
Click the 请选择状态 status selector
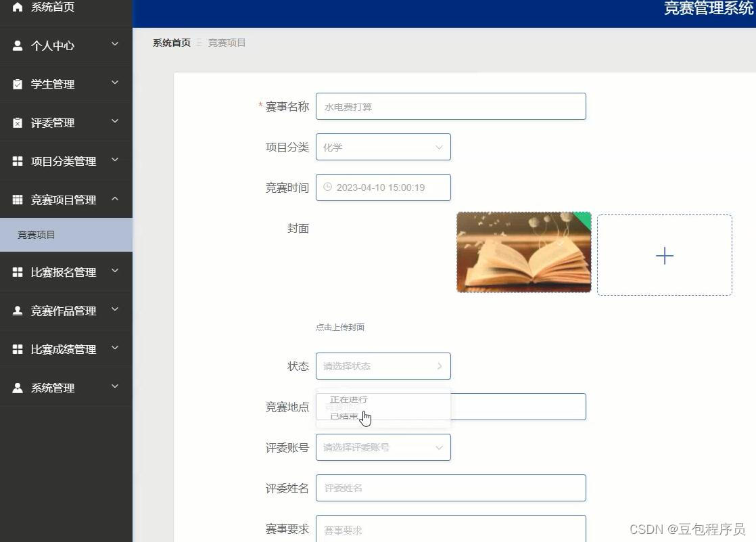tap(383, 366)
